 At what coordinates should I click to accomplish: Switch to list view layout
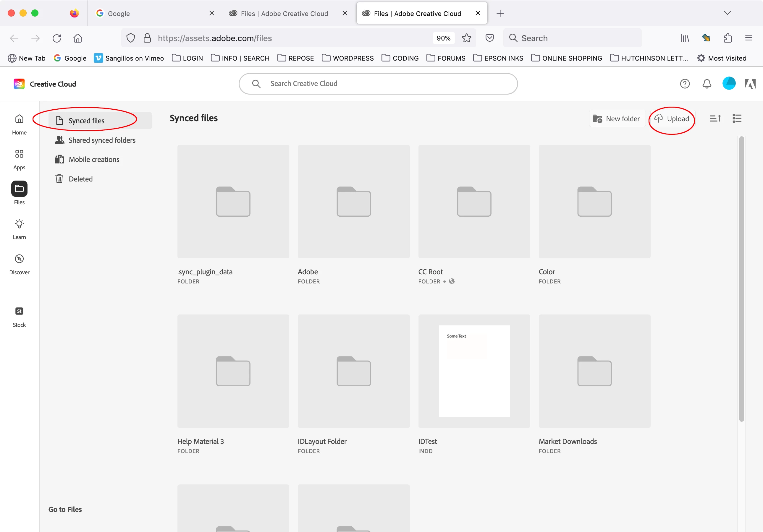pos(737,119)
